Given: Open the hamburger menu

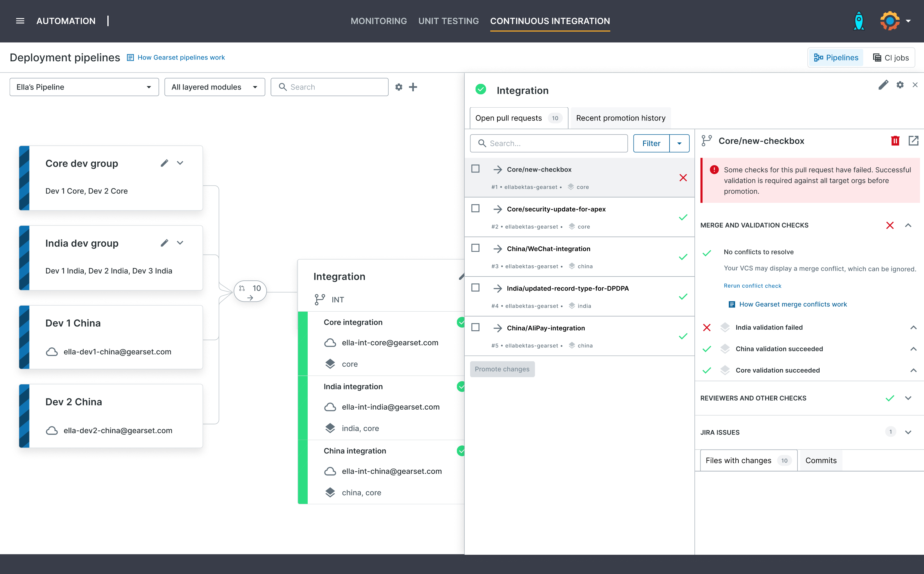Looking at the screenshot, I should [20, 21].
